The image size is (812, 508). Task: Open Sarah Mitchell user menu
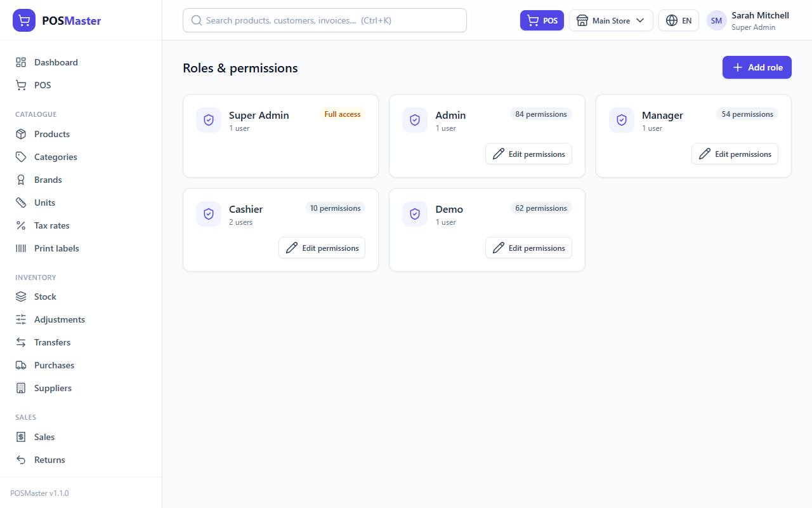749,20
